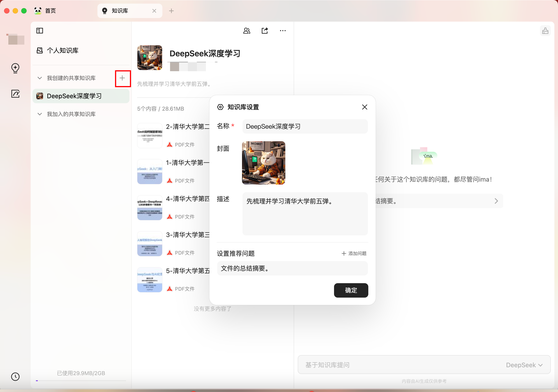The width and height of the screenshot is (558, 392).
Task: Open the lightbulb knowledge base sidebar icon
Action: click(x=15, y=68)
